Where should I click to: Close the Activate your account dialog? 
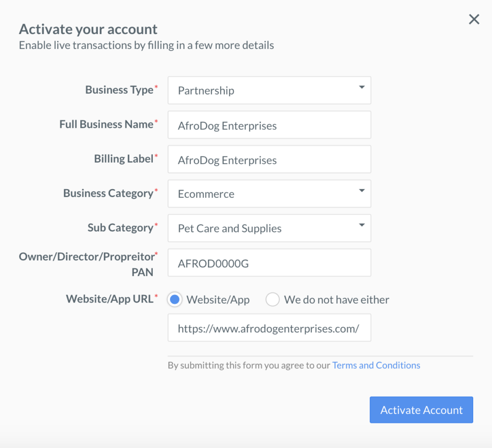tap(474, 19)
